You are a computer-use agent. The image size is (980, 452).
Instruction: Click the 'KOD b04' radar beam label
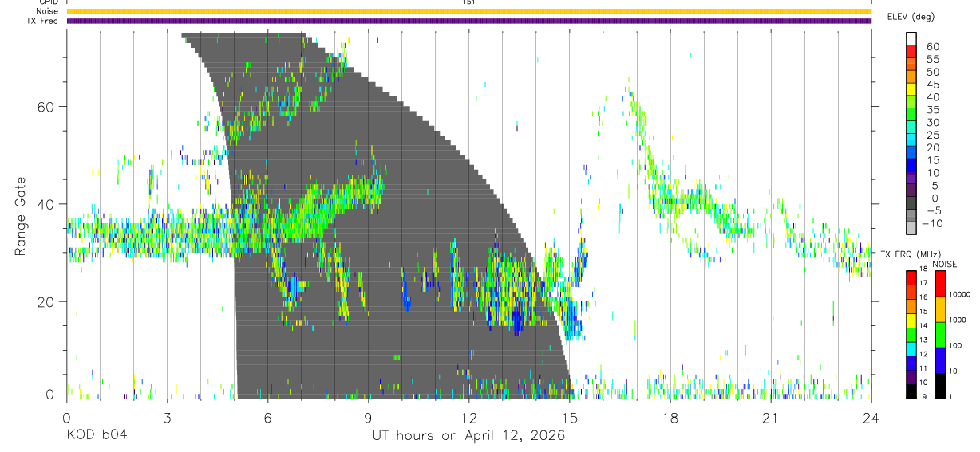click(x=96, y=435)
